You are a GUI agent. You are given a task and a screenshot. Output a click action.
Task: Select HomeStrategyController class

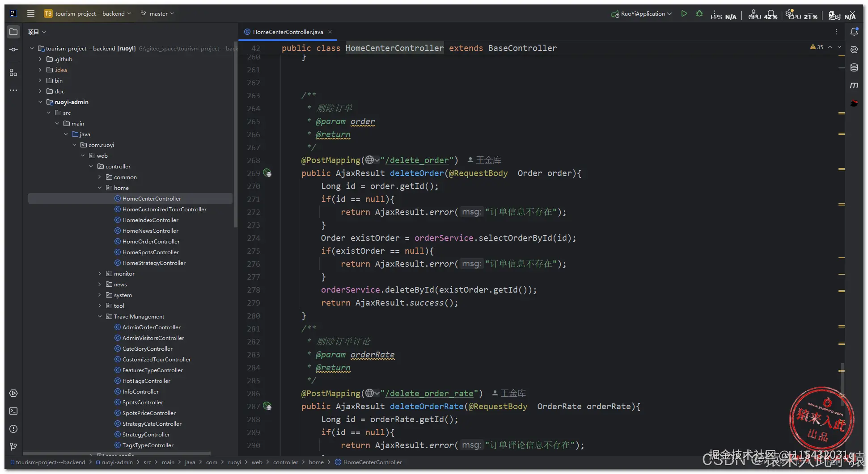click(x=154, y=263)
